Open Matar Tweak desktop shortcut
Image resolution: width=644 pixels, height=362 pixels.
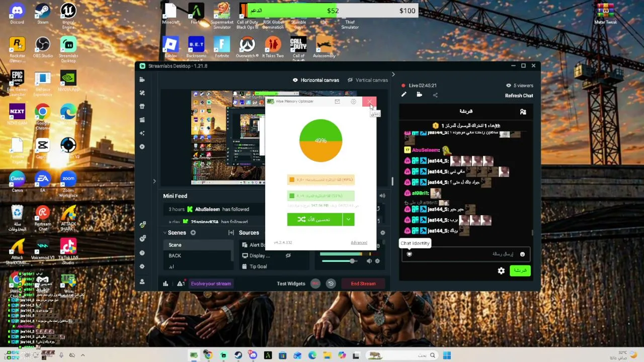coord(606,14)
